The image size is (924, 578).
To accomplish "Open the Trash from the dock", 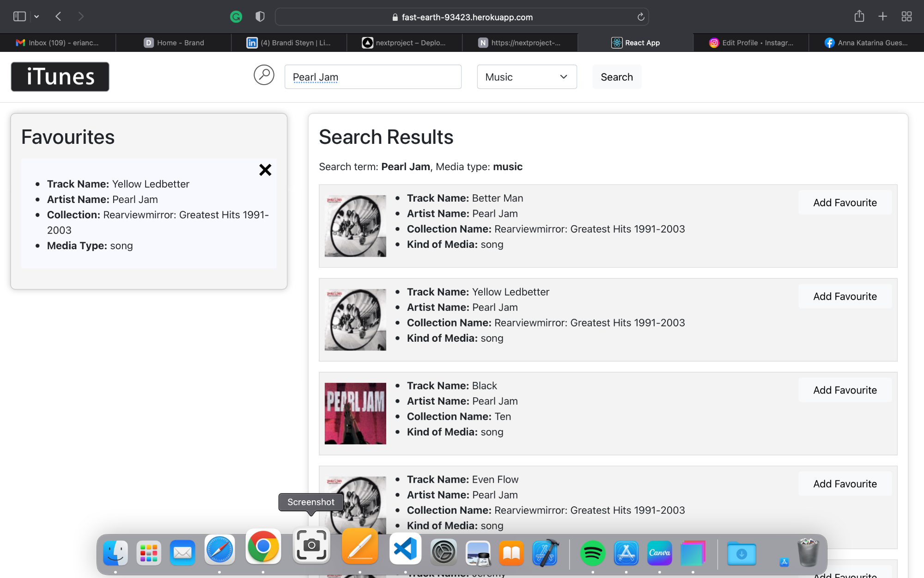I will point(808,552).
